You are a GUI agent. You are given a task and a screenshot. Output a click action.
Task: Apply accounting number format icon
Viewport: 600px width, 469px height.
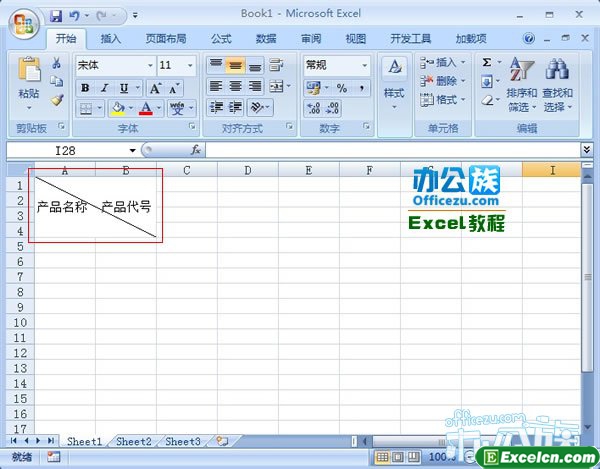[x=313, y=88]
